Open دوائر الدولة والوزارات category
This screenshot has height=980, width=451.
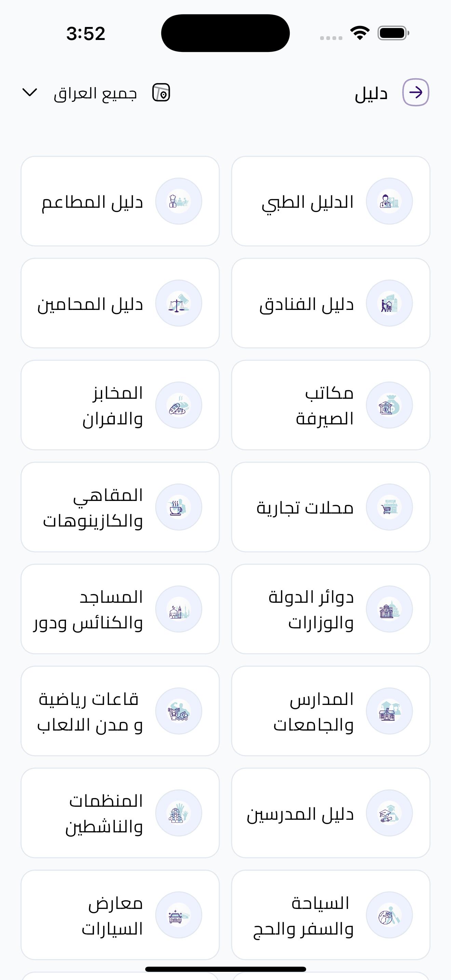click(x=330, y=609)
